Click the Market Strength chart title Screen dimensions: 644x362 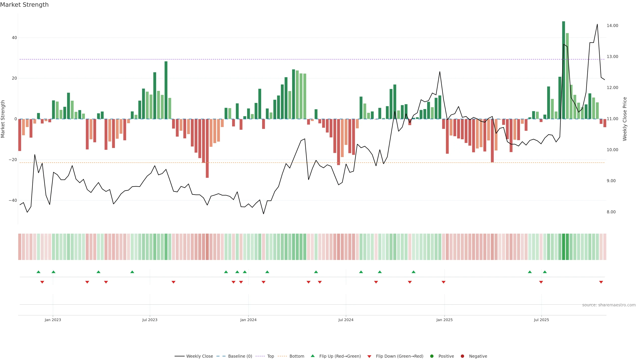24,5
